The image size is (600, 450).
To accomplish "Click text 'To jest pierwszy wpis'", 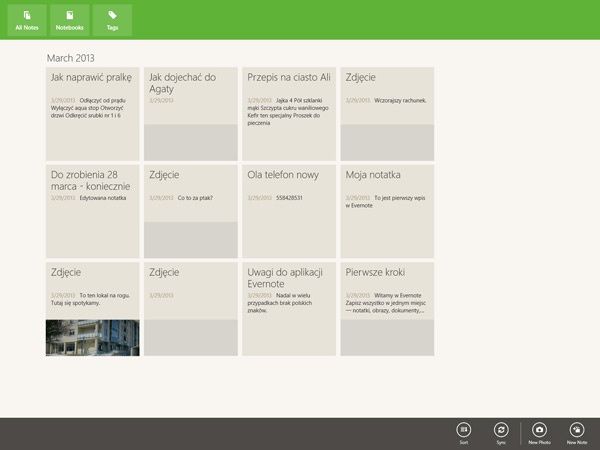I will (x=399, y=198).
